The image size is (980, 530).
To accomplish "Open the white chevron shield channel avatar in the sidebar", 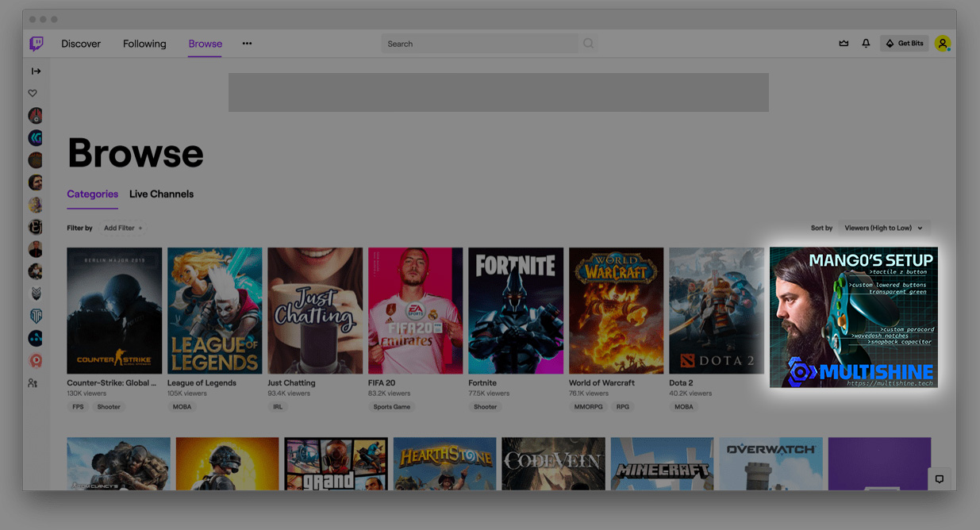I will [x=35, y=294].
